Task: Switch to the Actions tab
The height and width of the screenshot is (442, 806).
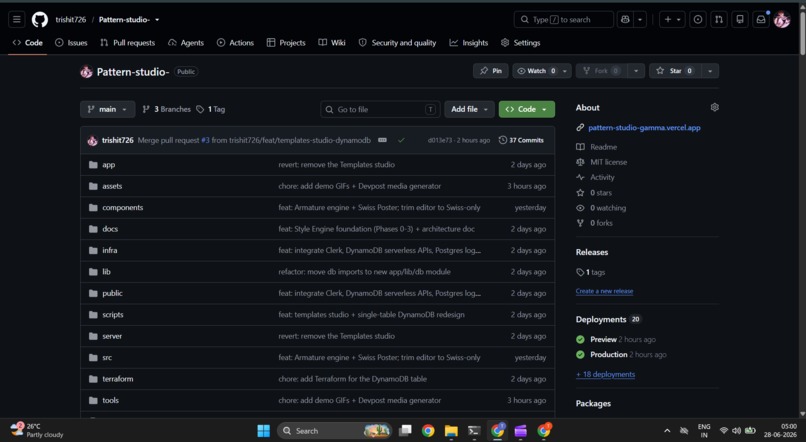Action: coord(235,43)
